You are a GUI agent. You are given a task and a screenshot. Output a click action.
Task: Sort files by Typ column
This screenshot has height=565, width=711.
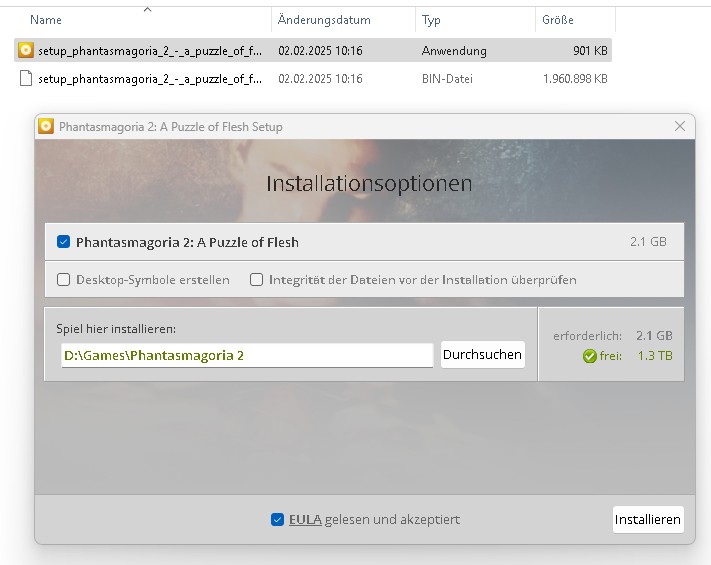tap(431, 20)
